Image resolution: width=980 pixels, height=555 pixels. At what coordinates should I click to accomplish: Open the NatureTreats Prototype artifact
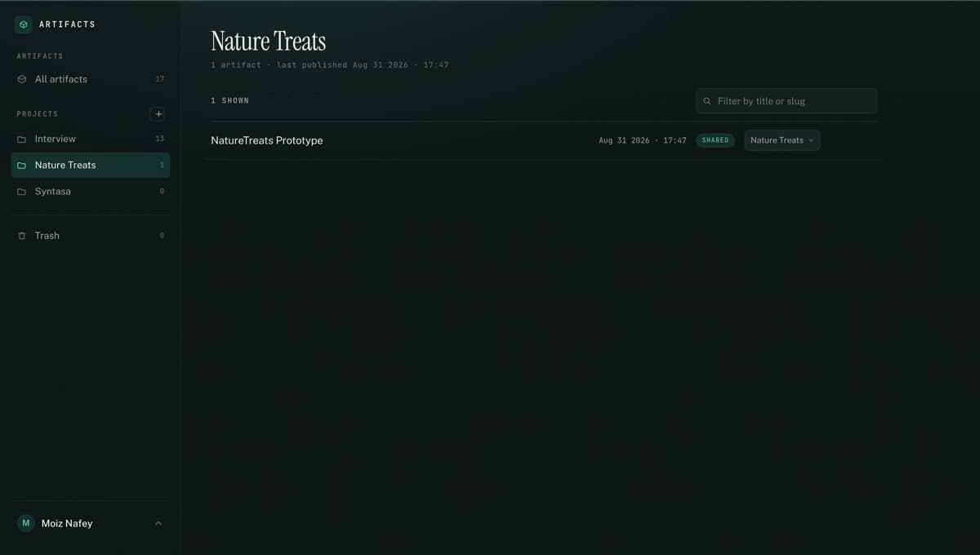point(267,140)
